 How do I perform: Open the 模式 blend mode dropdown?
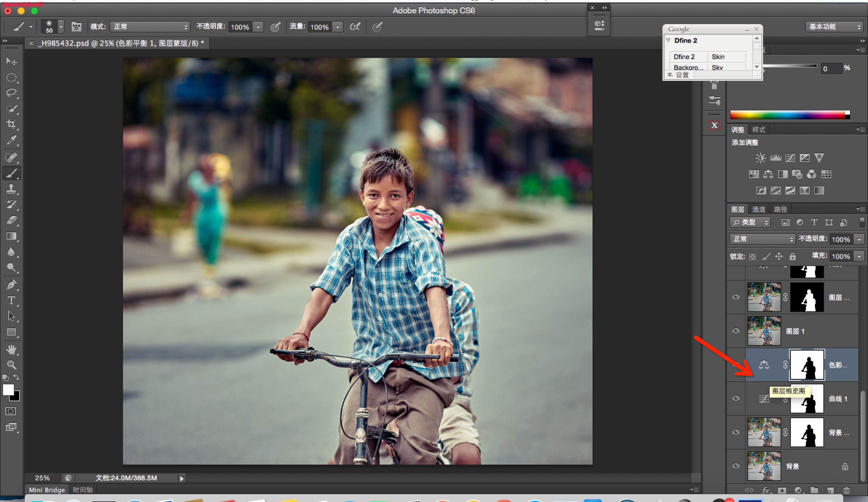(150, 27)
